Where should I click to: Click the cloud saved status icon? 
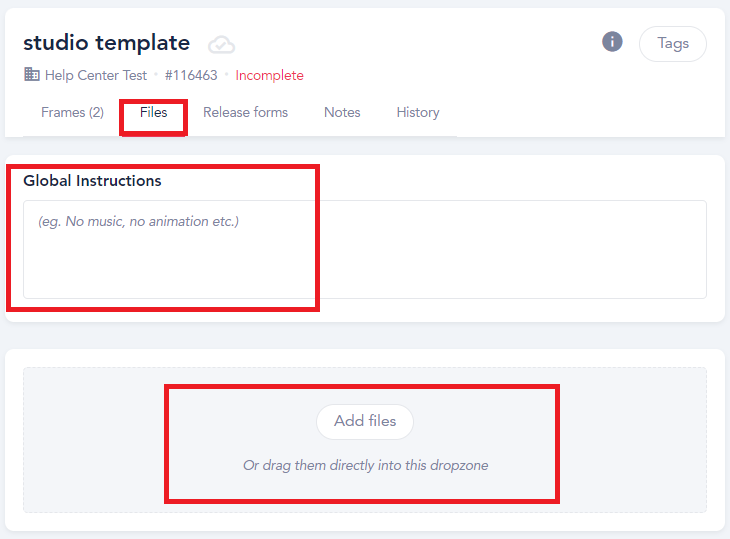pyautogui.click(x=221, y=45)
